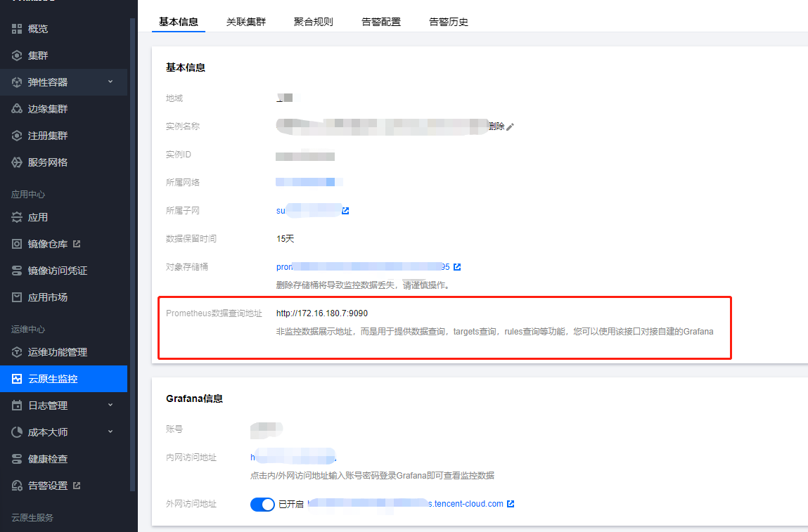This screenshot has height=532, width=808.
Task: Expand the 弹性容器 menu chevron
Action: [x=110, y=82]
